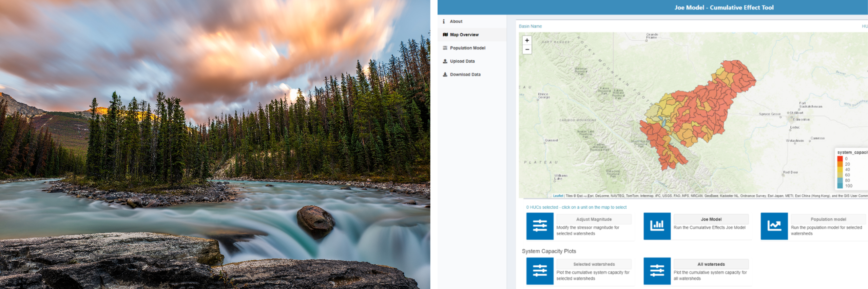Click the system_capacity legend title
Viewport: 868px width, 289px height.
tap(852, 152)
